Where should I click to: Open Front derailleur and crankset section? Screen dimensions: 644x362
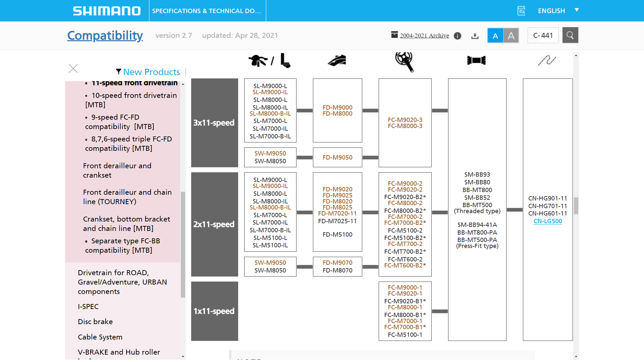click(117, 170)
